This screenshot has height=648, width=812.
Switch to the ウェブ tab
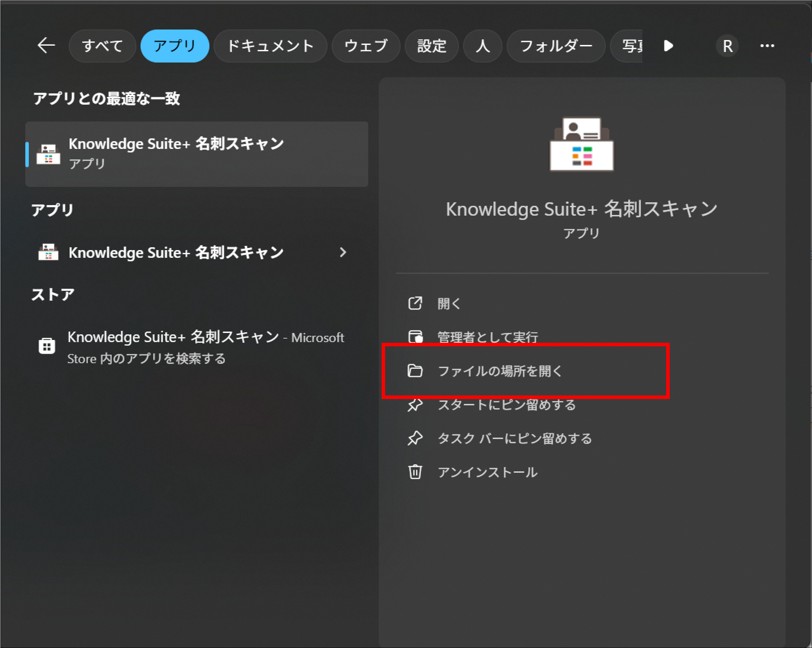pos(365,46)
